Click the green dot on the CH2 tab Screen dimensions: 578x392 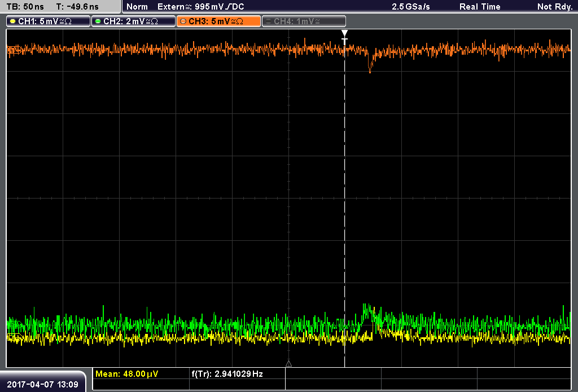click(98, 21)
